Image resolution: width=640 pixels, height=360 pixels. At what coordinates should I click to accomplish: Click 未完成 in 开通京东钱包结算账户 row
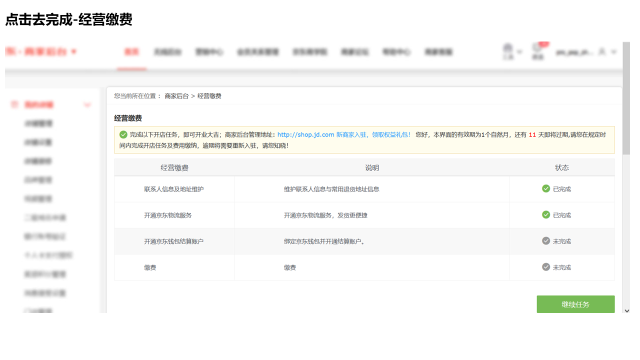[x=562, y=241]
